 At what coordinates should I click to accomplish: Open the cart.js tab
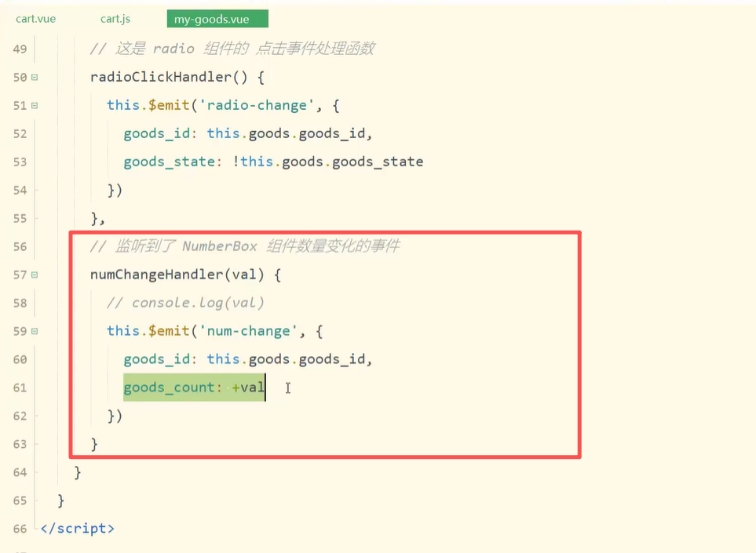click(x=115, y=20)
